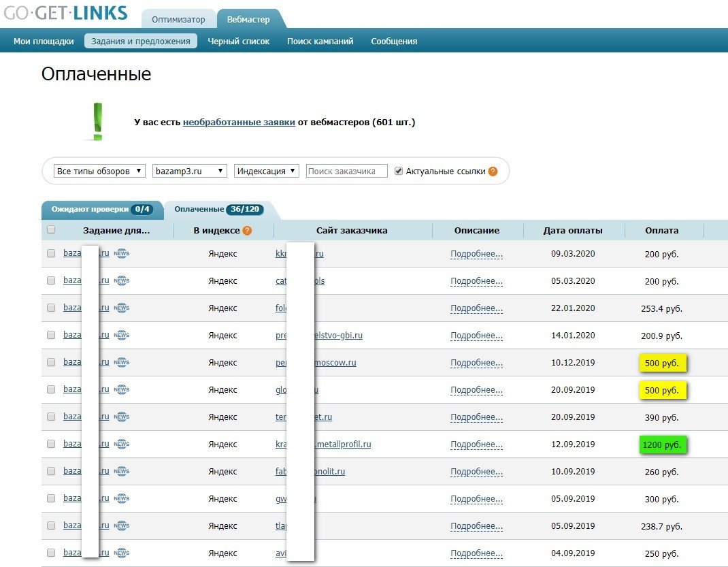Check the row paying 1200 руб.
The height and width of the screenshot is (567, 728).
[51, 444]
